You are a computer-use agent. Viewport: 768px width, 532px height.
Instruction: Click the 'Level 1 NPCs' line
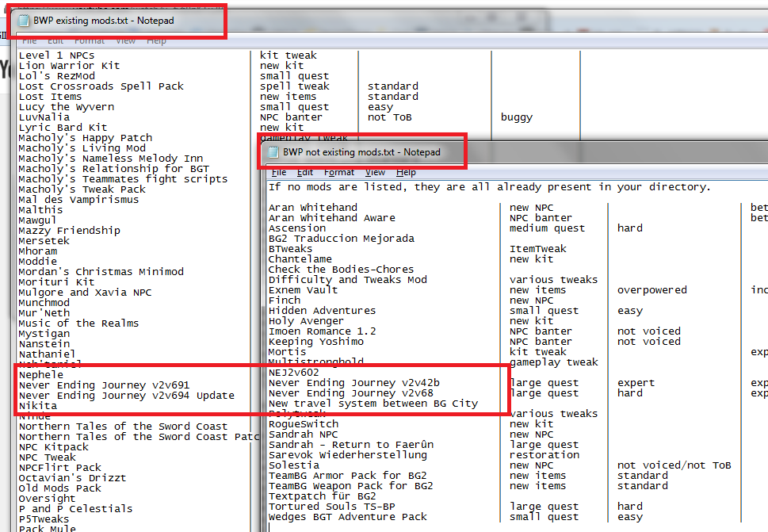pos(56,55)
